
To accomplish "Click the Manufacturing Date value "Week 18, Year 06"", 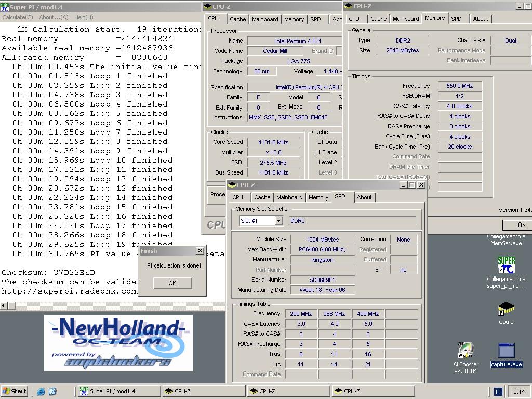I will point(322,290).
